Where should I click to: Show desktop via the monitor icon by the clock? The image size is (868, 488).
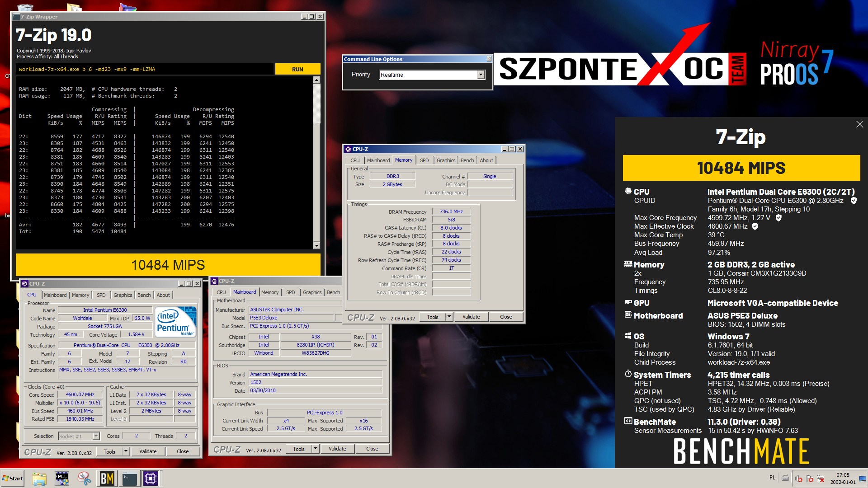pos(863,479)
